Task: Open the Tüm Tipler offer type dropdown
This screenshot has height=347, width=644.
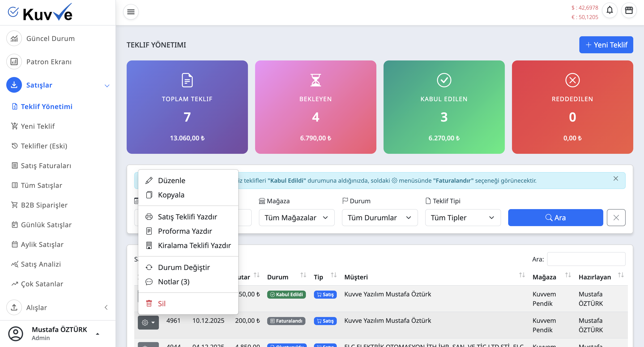Action: click(x=463, y=218)
